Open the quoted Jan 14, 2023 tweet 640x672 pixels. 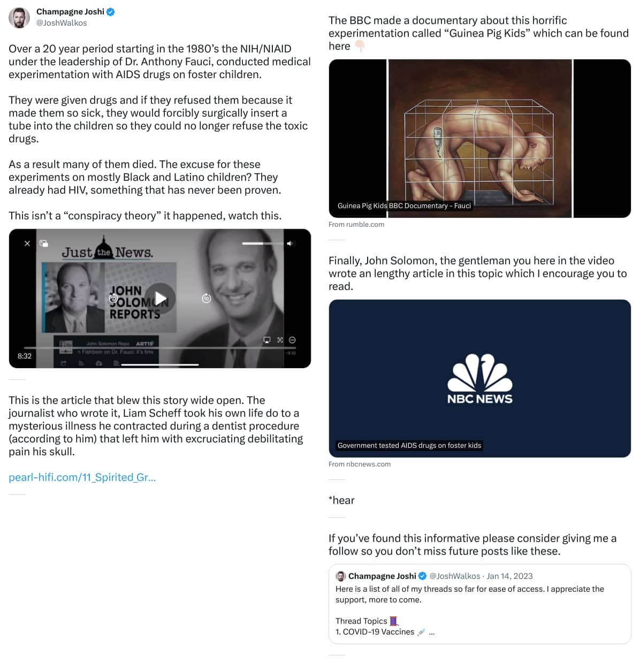[x=479, y=604]
